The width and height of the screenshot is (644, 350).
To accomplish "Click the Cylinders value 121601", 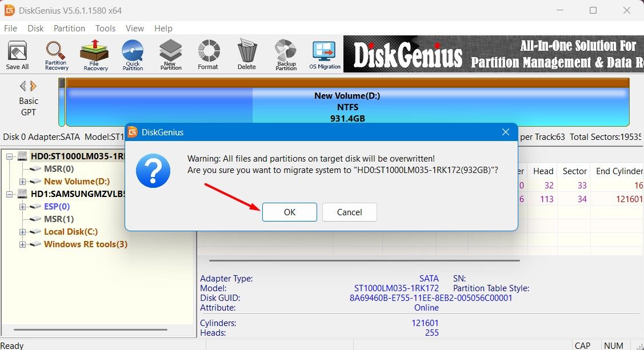I will pyautogui.click(x=425, y=323).
